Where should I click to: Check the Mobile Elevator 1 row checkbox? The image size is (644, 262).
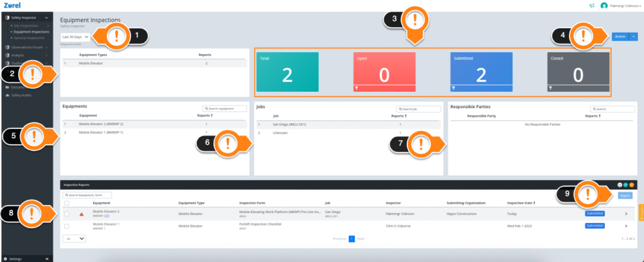click(67, 226)
